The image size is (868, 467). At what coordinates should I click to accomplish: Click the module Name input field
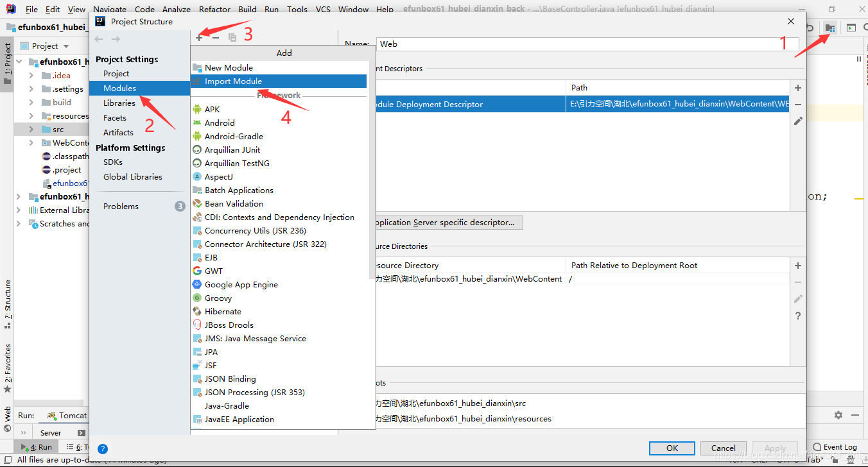(x=587, y=44)
